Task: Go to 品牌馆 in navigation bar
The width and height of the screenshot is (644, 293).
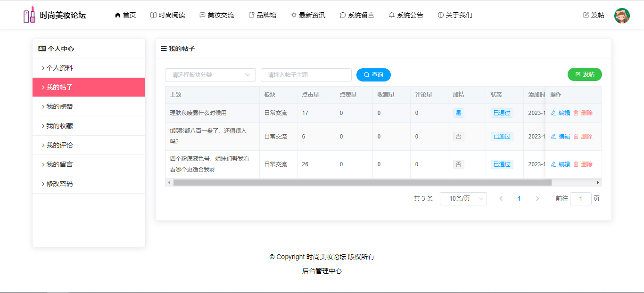Action: click(262, 15)
